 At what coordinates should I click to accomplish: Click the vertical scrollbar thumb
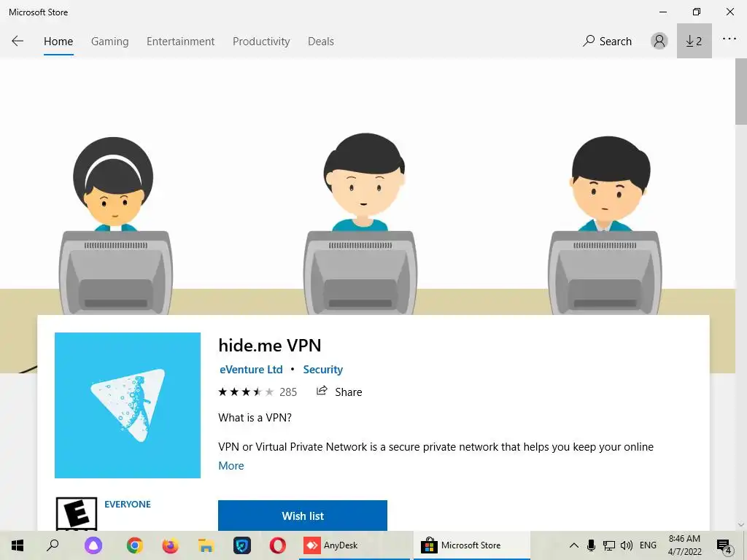(x=741, y=90)
